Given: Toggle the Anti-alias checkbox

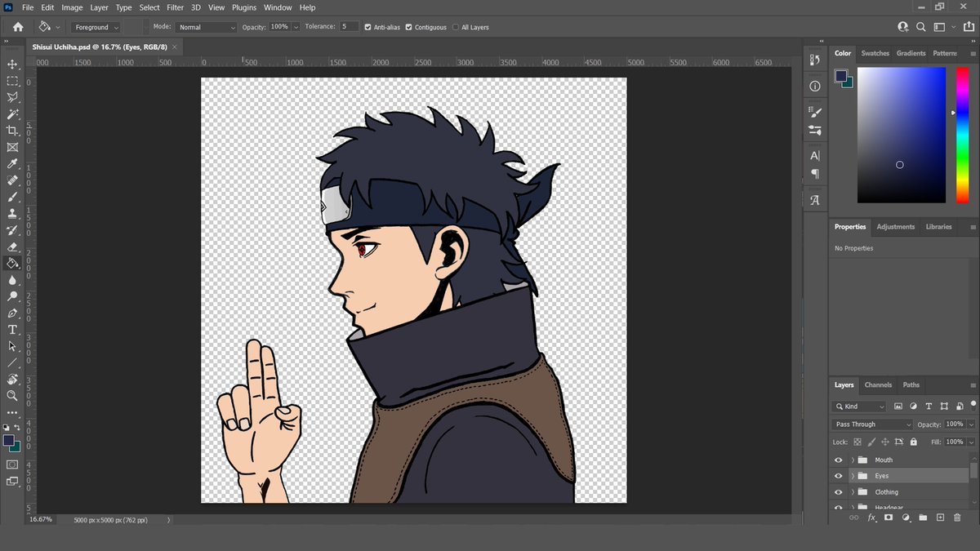Looking at the screenshot, I should (367, 27).
